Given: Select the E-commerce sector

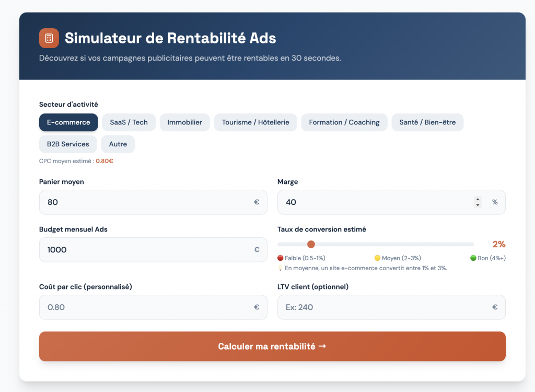Looking at the screenshot, I should click(68, 122).
